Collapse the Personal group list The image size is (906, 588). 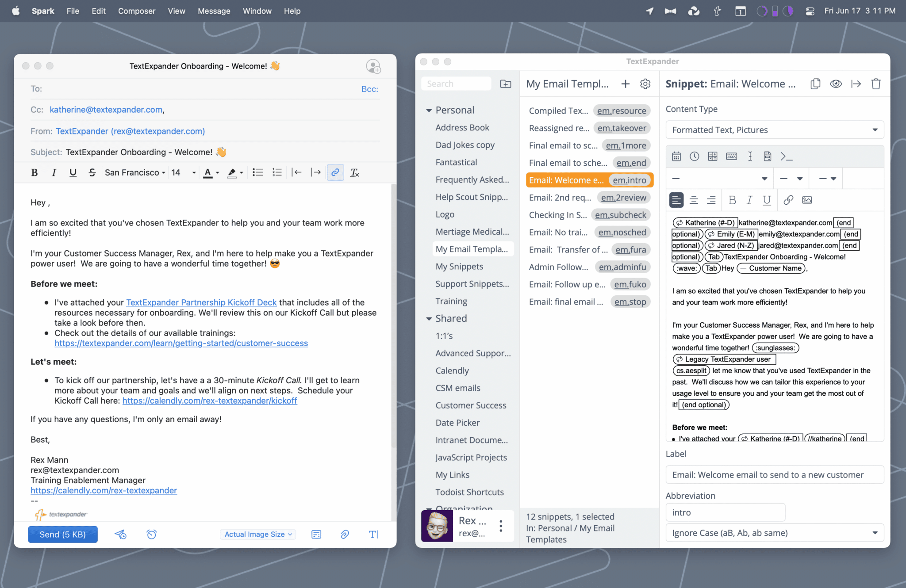coord(429,110)
